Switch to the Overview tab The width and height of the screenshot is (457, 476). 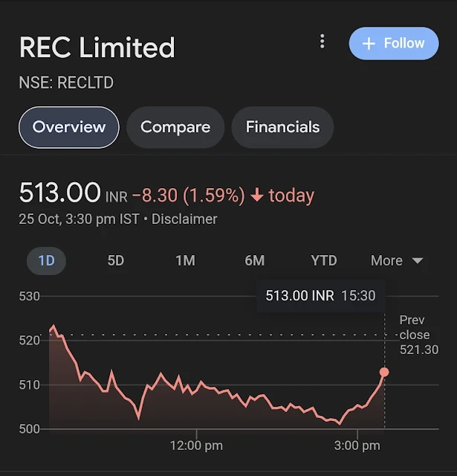point(69,127)
